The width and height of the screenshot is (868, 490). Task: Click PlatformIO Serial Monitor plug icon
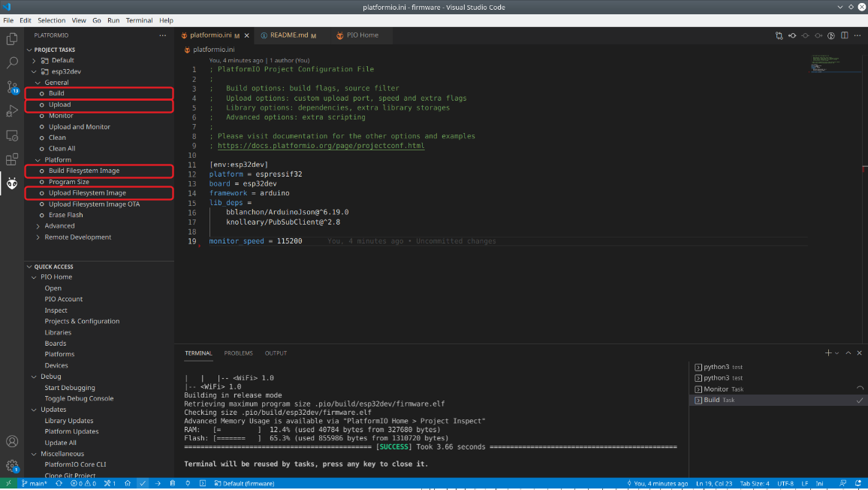click(x=188, y=483)
